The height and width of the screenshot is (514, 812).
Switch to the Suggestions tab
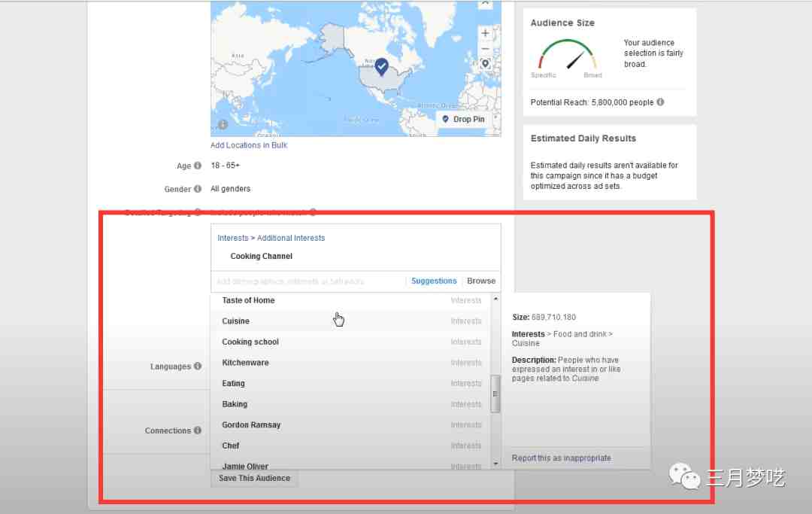coord(434,281)
